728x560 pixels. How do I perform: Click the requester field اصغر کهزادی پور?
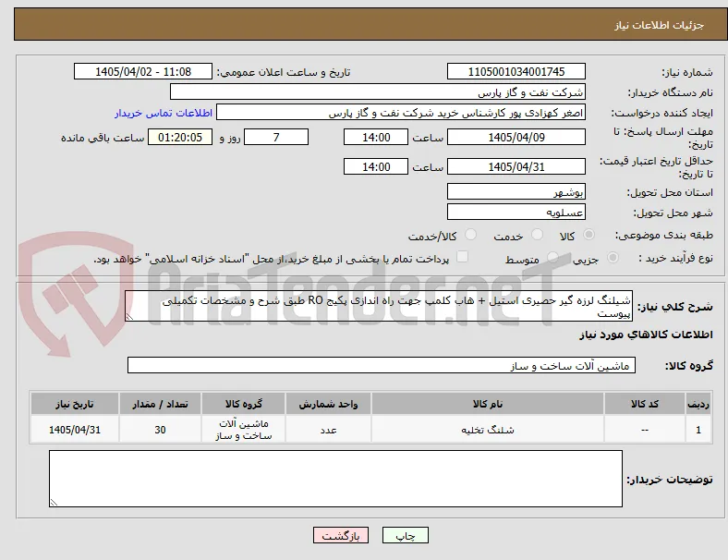pyautogui.click(x=401, y=113)
